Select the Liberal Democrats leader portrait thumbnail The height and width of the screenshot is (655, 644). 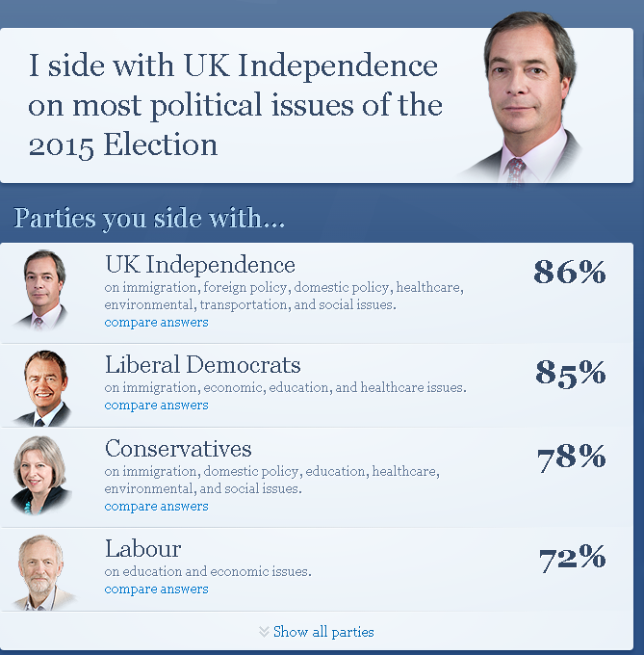coord(41,388)
